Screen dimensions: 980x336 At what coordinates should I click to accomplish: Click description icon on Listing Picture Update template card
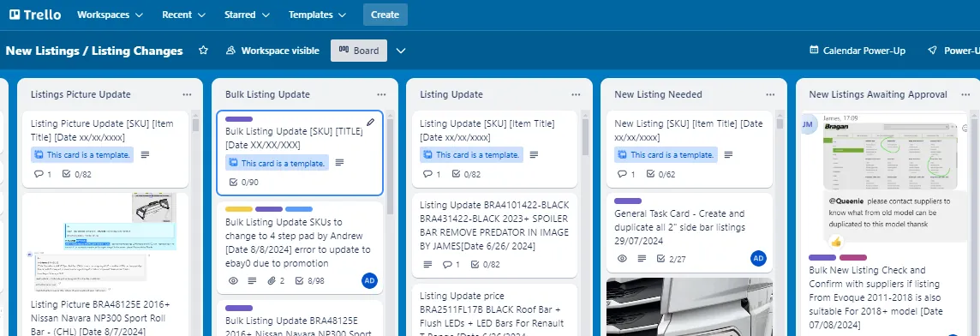(x=145, y=154)
